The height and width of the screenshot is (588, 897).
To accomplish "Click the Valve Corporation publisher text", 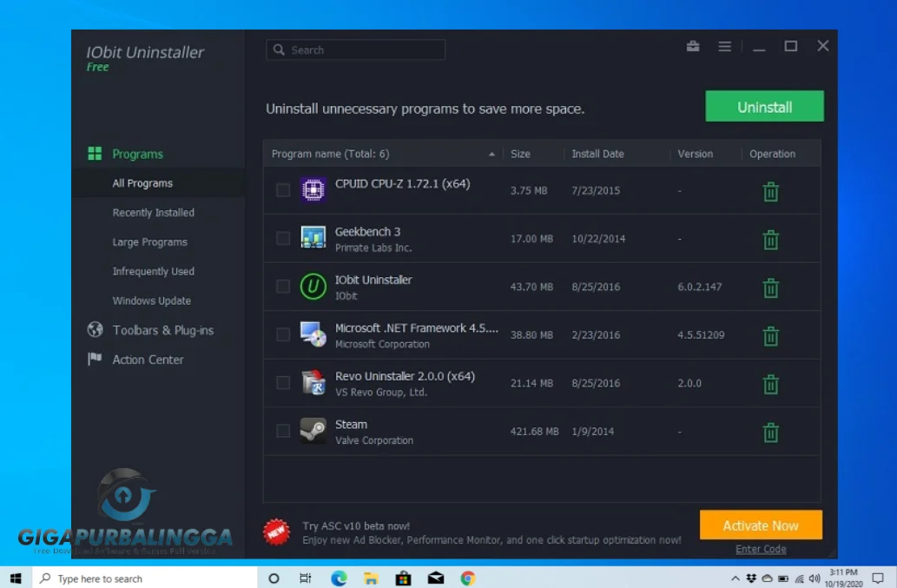I will [x=374, y=440].
